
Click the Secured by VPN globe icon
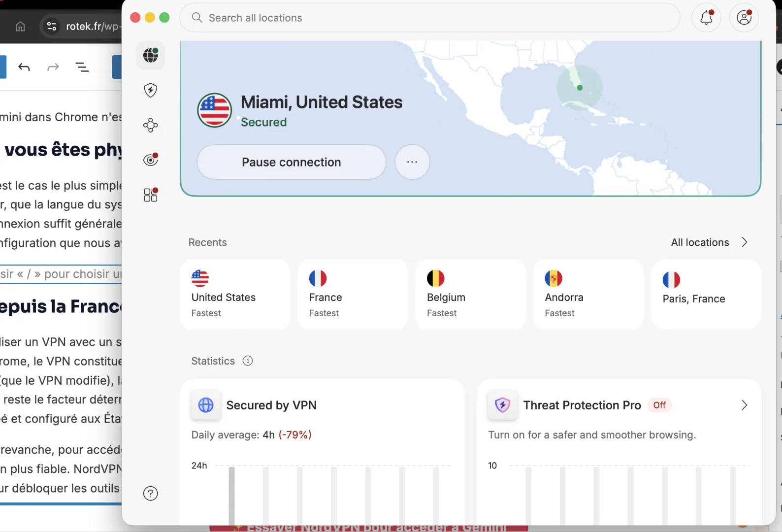pos(206,405)
